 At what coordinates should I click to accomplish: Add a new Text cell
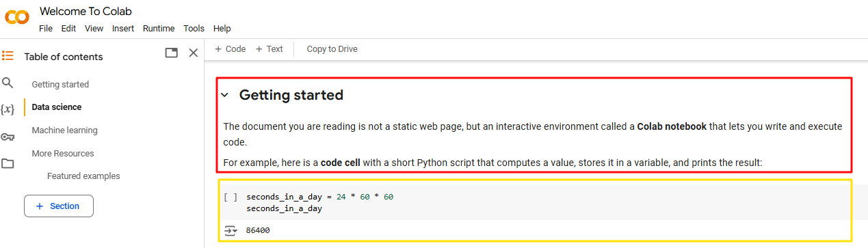pos(269,49)
